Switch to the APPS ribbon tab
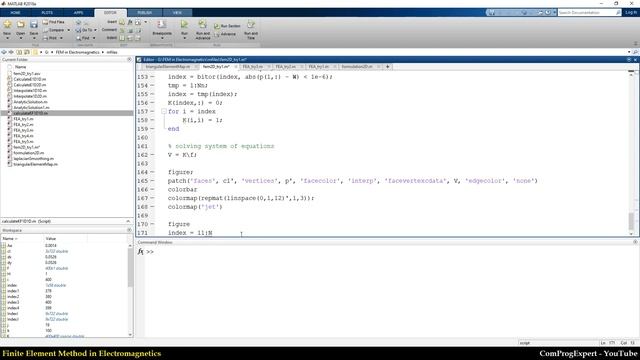Image resolution: width=640 pixels, height=360 pixels. coord(78,13)
